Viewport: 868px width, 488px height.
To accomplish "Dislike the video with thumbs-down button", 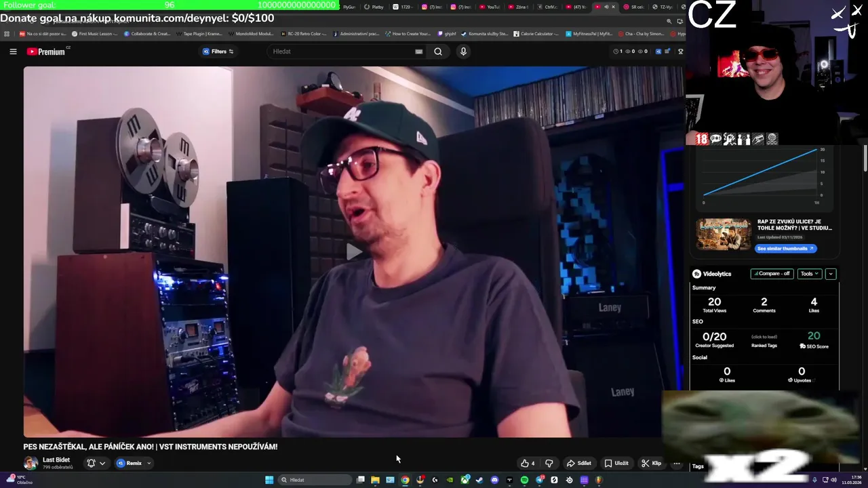I will click(549, 464).
